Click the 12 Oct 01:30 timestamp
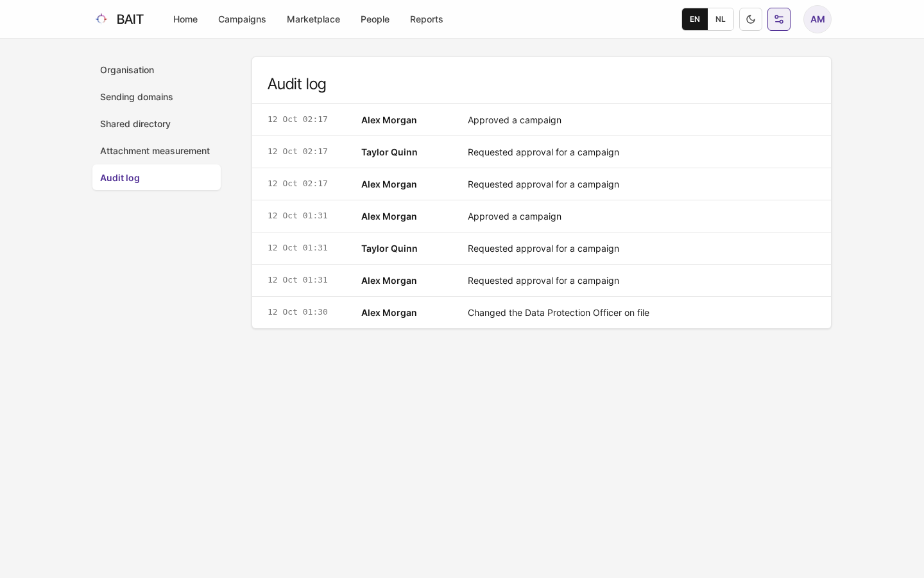Viewport: 924px width, 578px height. (298, 312)
